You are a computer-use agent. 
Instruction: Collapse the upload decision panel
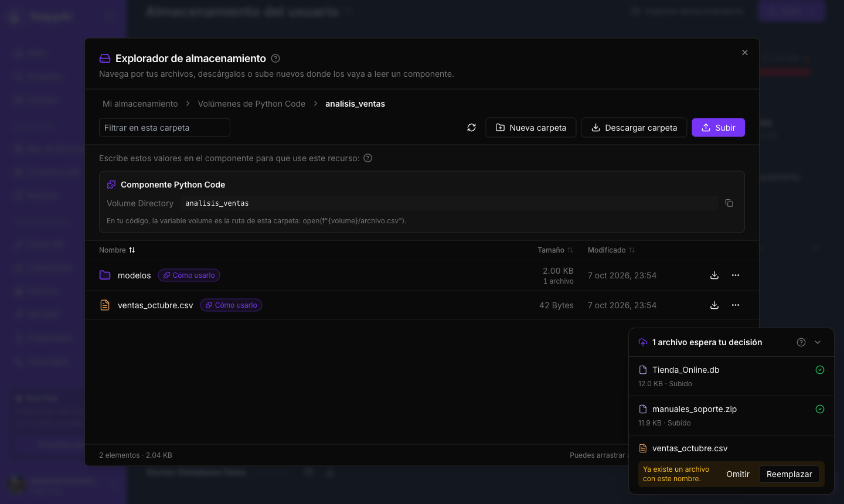tap(818, 342)
